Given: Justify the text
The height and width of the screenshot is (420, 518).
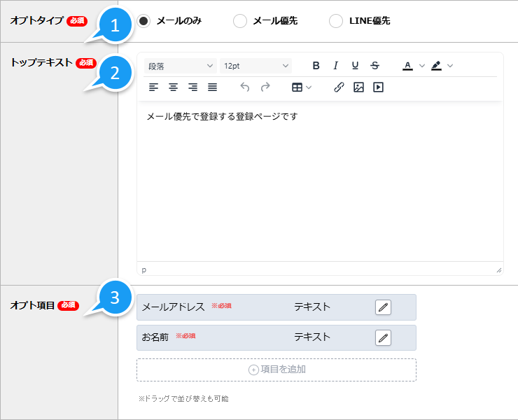Looking at the screenshot, I should pos(212,87).
